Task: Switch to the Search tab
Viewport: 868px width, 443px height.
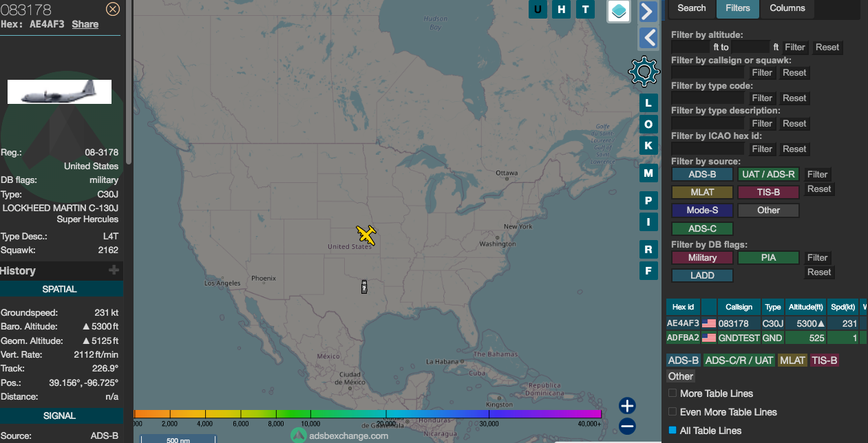Action: click(692, 8)
